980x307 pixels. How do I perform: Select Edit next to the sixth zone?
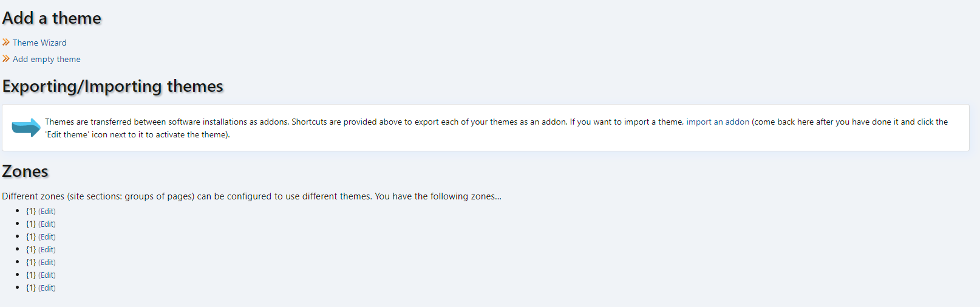[47, 275]
